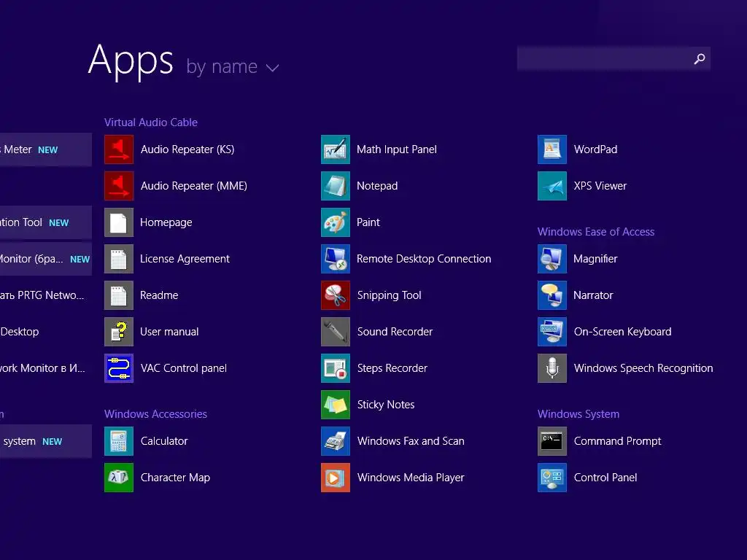Launch the Windows Media Player icon

pos(336,477)
